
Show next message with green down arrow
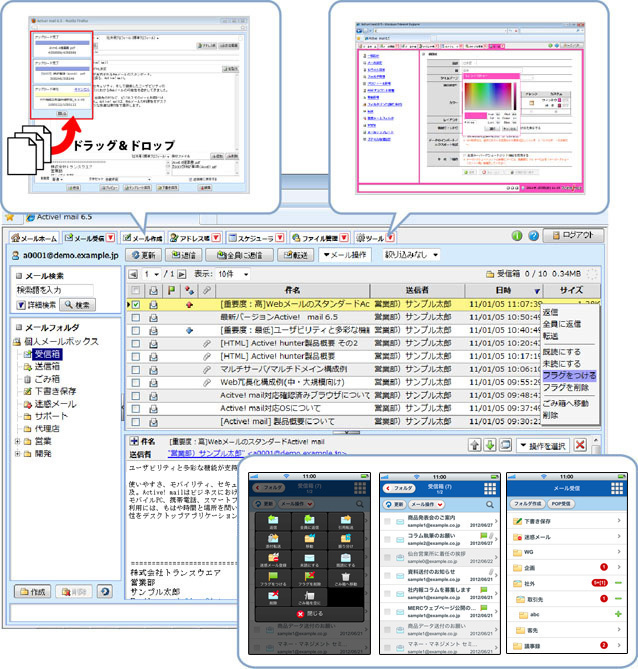[490, 445]
